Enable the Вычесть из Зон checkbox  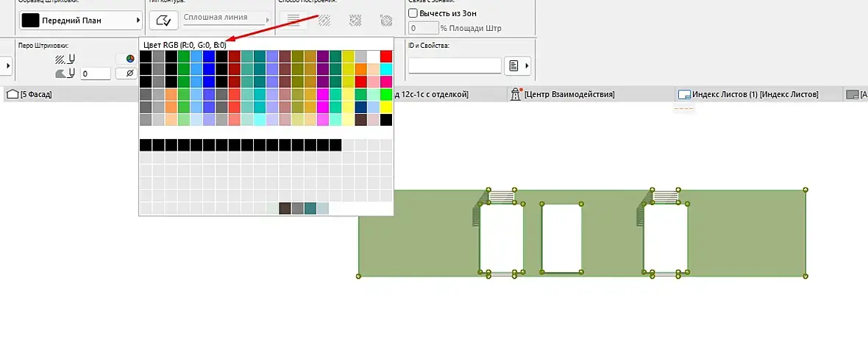tap(413, 12)
